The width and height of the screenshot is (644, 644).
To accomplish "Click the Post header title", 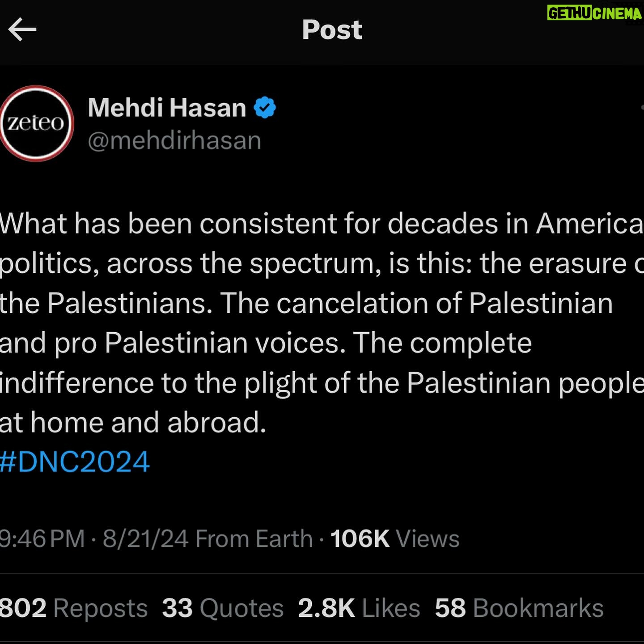I will click(x=332, y=30).
